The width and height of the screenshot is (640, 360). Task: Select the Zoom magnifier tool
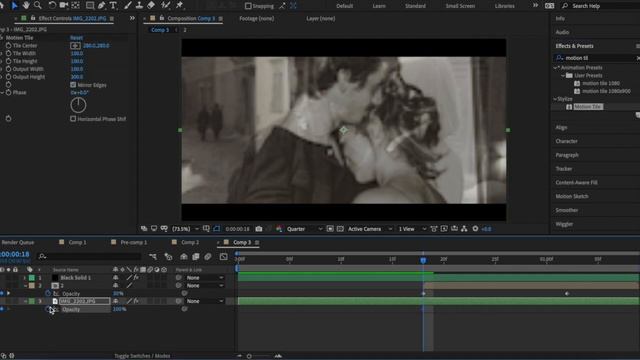[38, 5]
